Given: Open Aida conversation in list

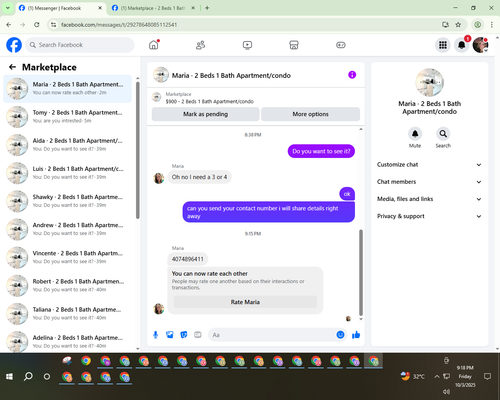Looking at the screenshot, I should [67, 145].
